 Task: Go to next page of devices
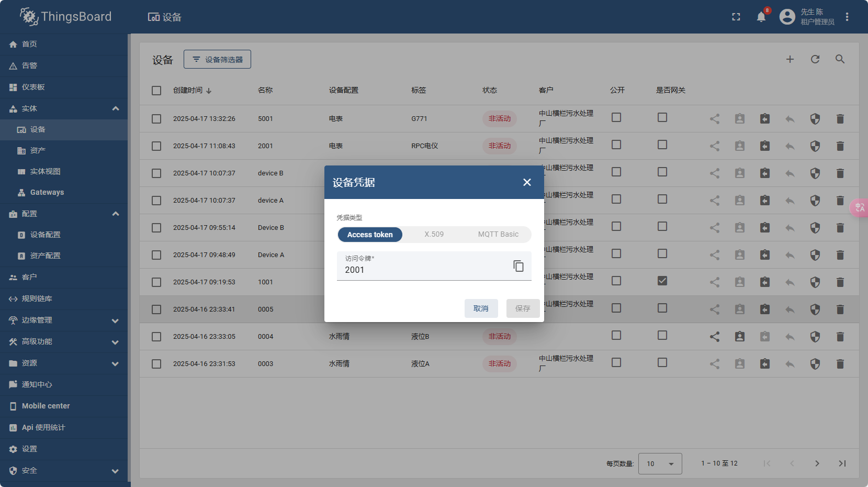(x=817, y=463)
